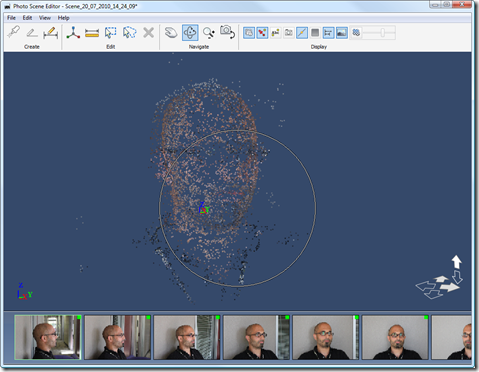Screen dimensions: 479x372
Task: Choose the rectangular selection tool
Action: (110, 33)
